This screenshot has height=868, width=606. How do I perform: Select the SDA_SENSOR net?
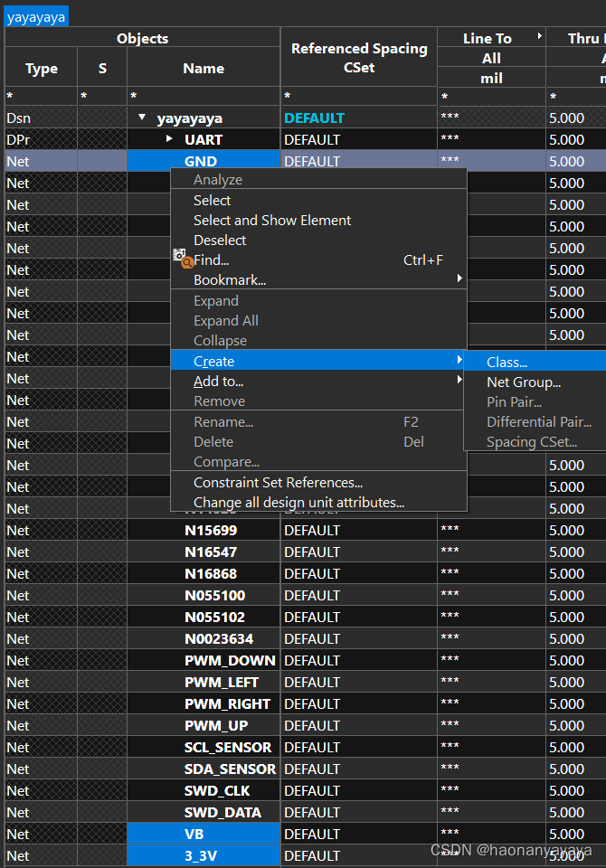204,769
